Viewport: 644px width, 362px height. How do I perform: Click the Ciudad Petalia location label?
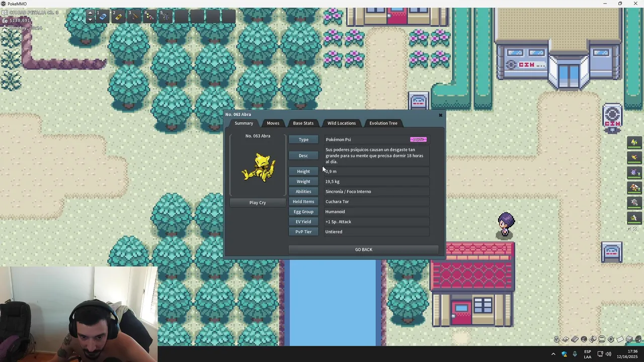33,13
